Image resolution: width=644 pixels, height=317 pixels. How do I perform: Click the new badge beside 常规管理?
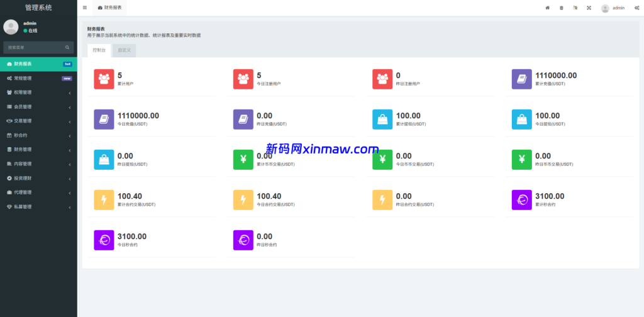click(x=67, y=79)
